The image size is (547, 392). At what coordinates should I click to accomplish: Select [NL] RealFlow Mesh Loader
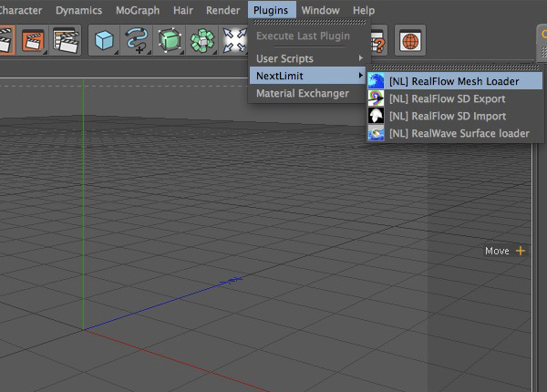pos(455,81)
